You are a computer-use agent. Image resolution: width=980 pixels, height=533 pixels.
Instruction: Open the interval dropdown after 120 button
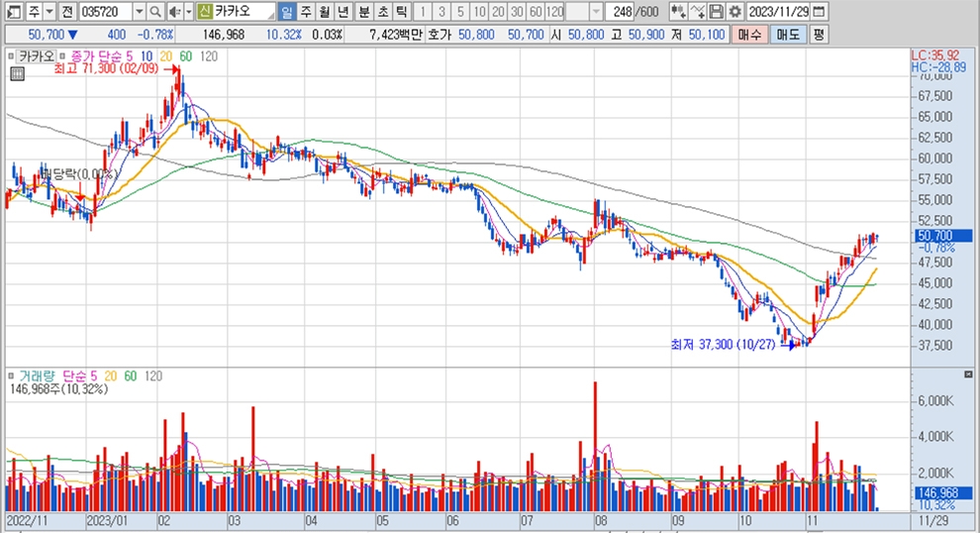coord(596,11)
